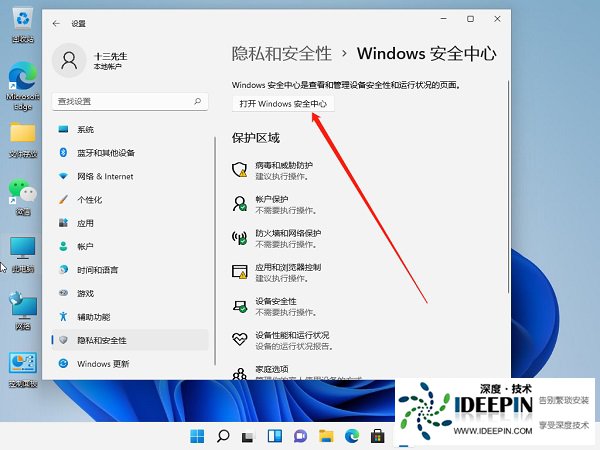Screen dimensions: 600x450
Task: Open 此电脑 desktop icon
Action: click(23, 254)
